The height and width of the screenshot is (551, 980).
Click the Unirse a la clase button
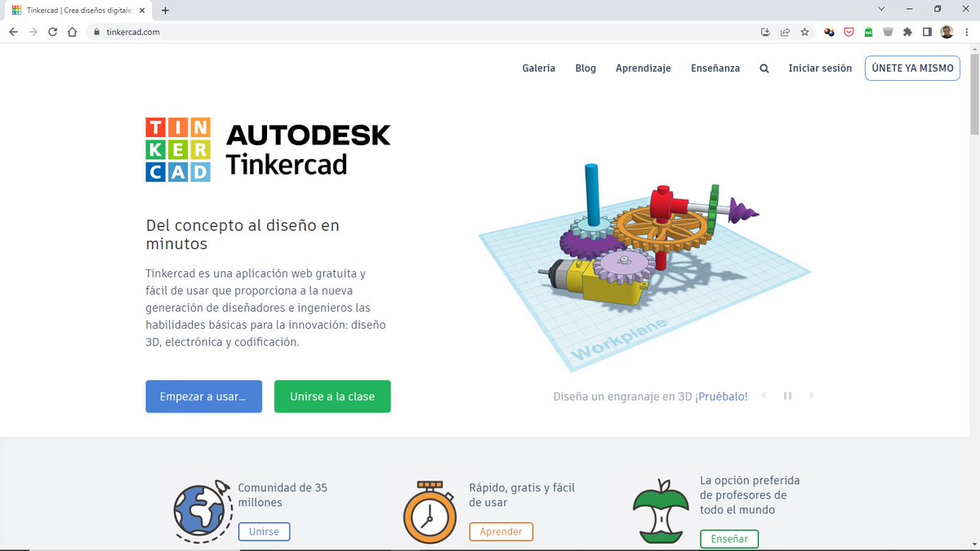click(332, 397)
